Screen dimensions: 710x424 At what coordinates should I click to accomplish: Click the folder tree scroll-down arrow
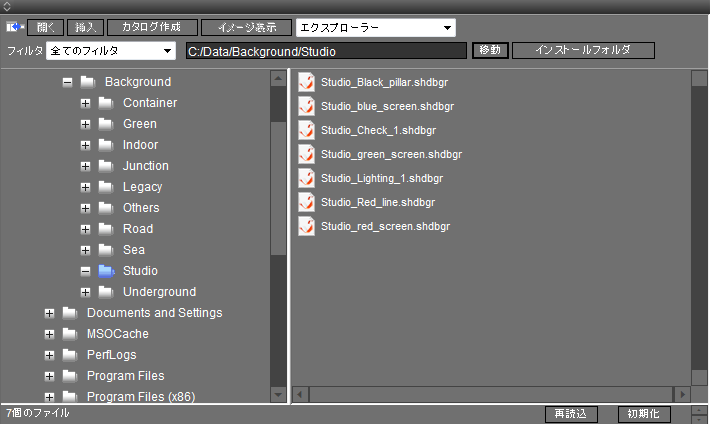pos(278,394)
